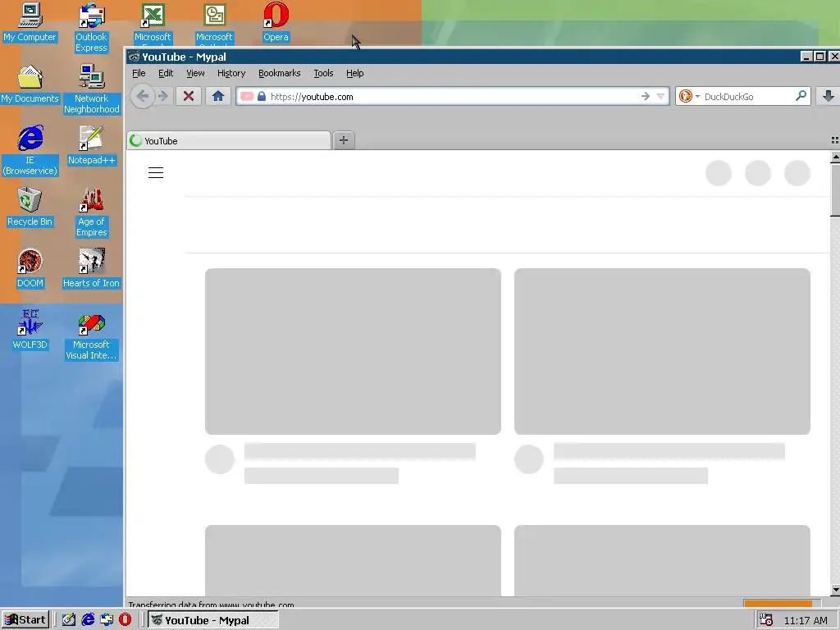
Task: Select the Recycle Bin icon
Action: (30, 207)
